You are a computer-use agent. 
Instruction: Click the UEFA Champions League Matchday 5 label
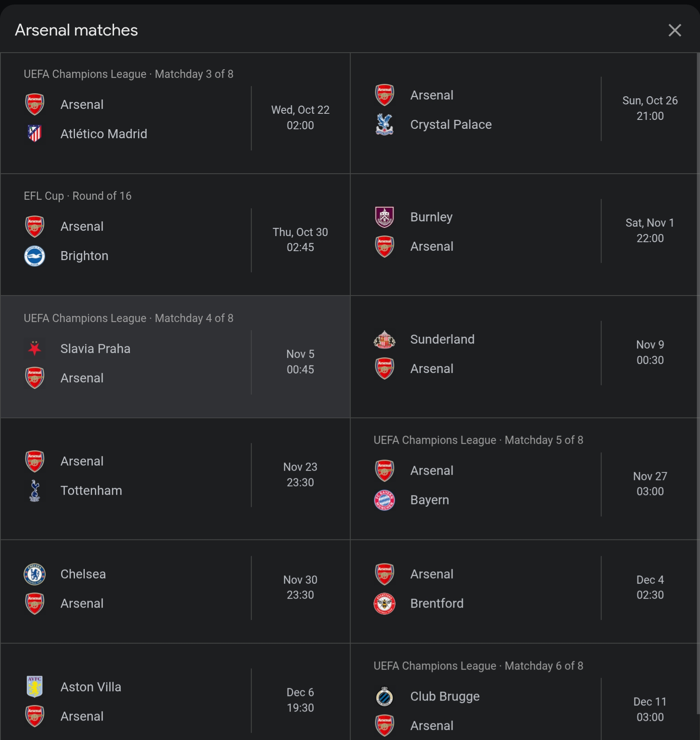pos(478,440)
